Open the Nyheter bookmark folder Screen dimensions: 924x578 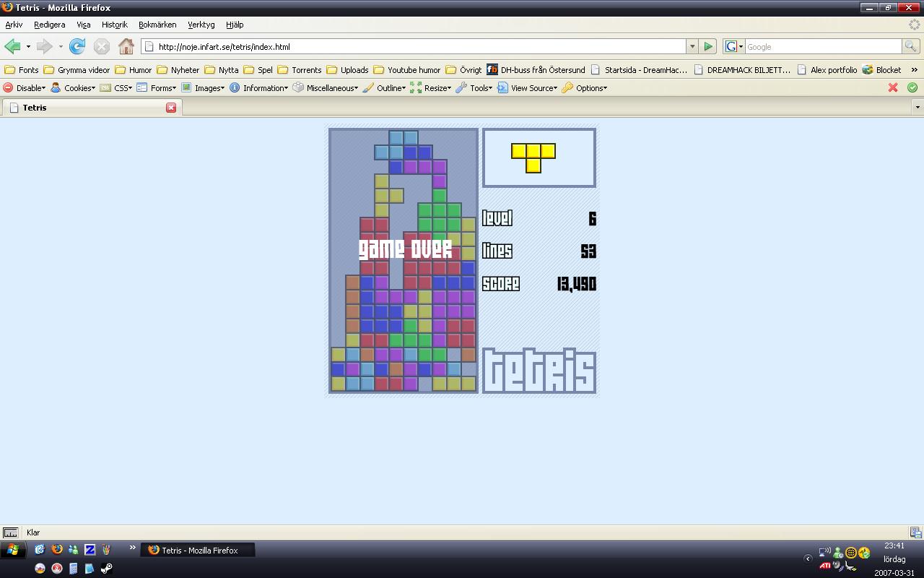coord(178,70)
